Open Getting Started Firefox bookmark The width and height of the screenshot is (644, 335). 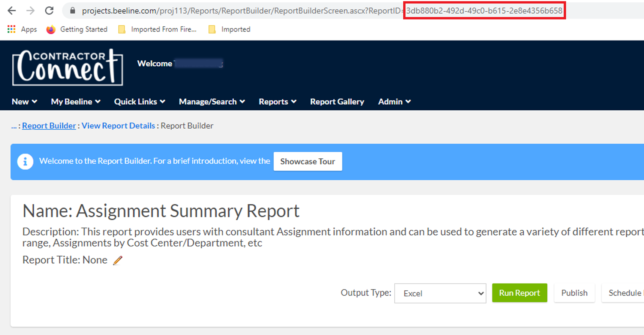[x=77, y=29]
